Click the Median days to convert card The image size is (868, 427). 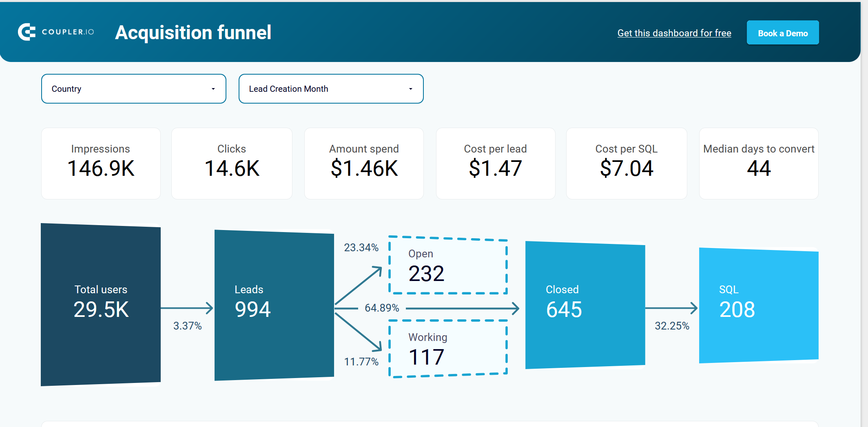(759, 164)
